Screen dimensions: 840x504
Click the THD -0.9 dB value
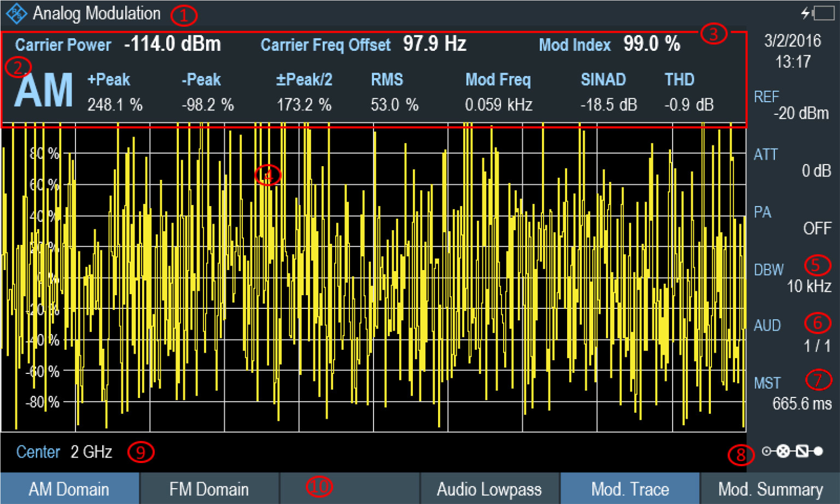click(689, 92)
